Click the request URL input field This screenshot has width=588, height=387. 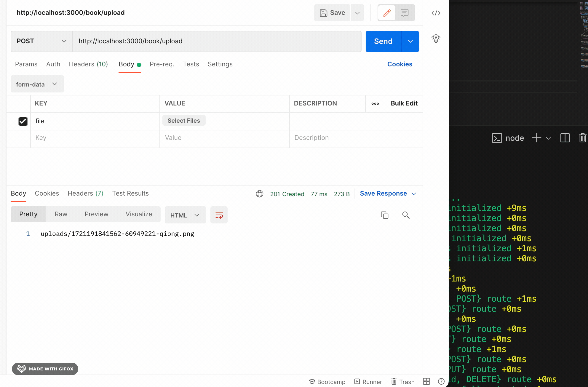216,41
